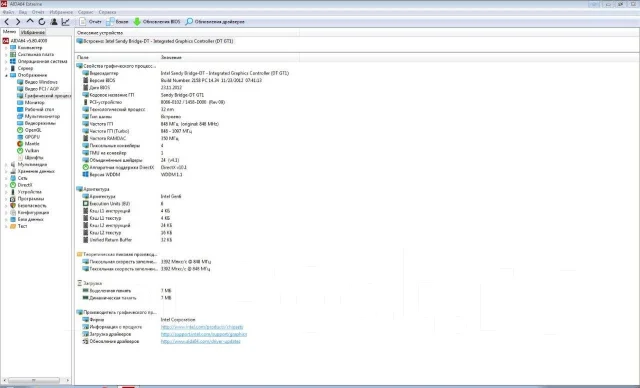
Task: Open the graph chart toolbar icon
Action: point(65,22)
